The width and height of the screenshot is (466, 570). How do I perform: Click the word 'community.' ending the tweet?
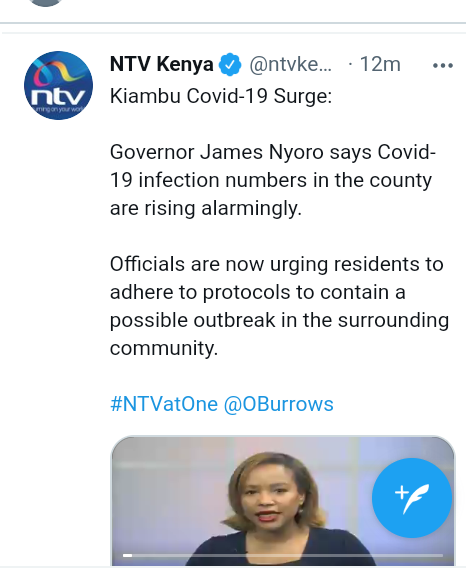(164, 348)
